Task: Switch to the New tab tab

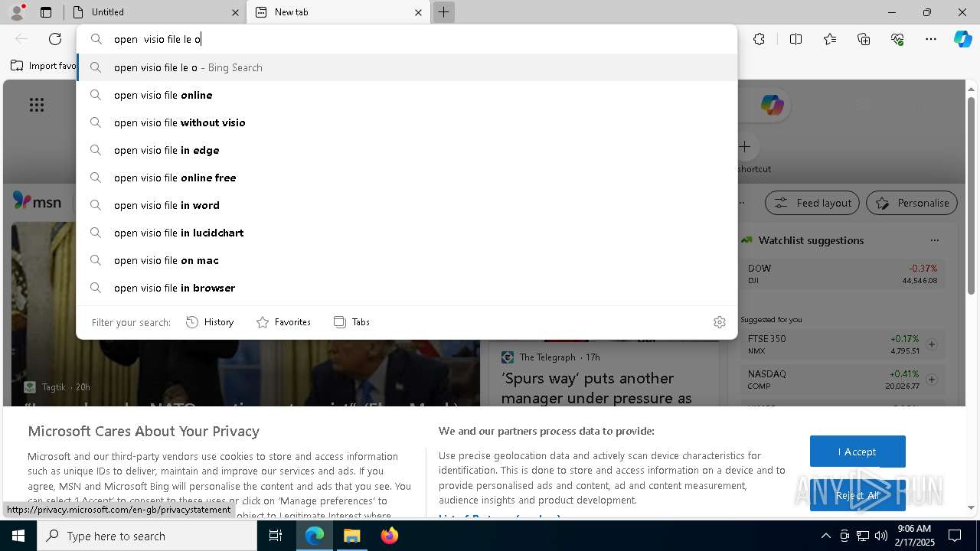Action: 338,12
